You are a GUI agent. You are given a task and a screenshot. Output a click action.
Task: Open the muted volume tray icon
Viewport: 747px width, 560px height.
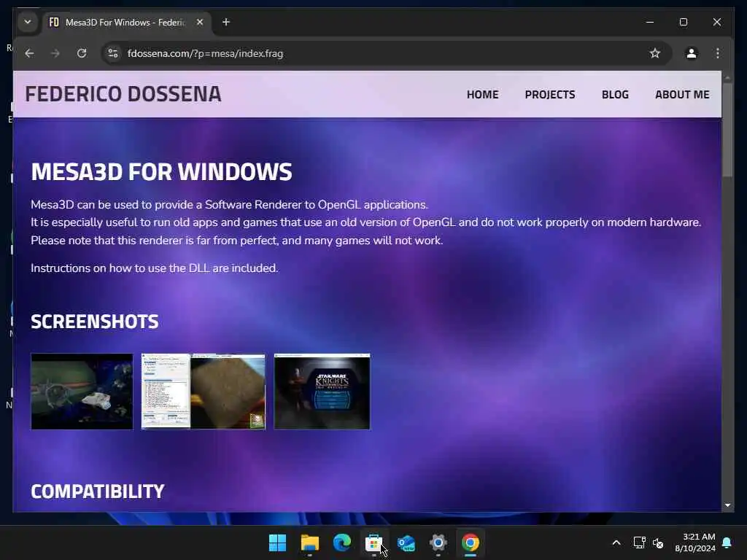658,542
